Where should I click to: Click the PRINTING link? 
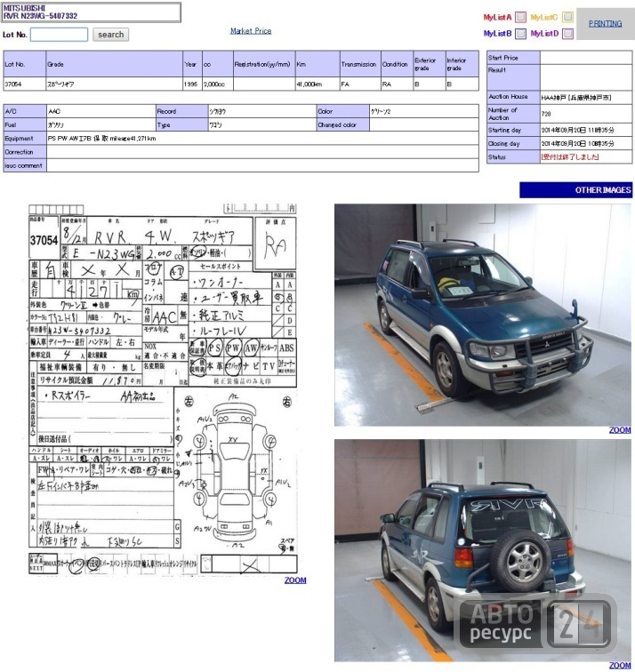click(605, 24)
